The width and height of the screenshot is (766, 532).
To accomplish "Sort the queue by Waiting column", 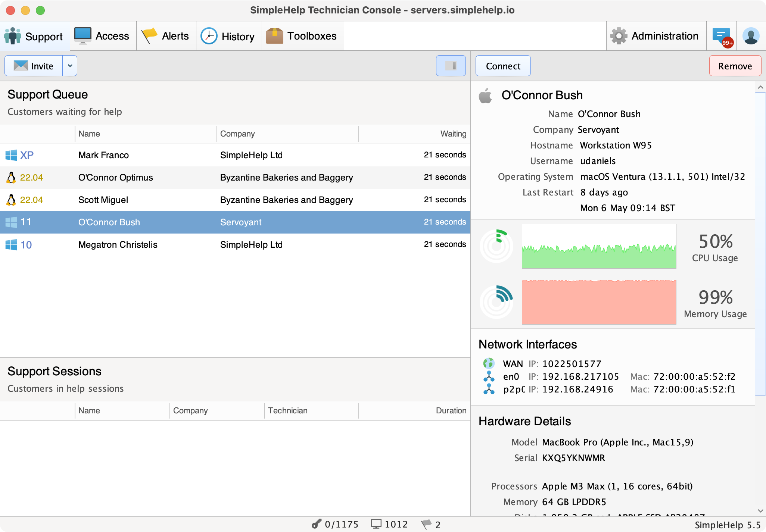I will (414, 134).
